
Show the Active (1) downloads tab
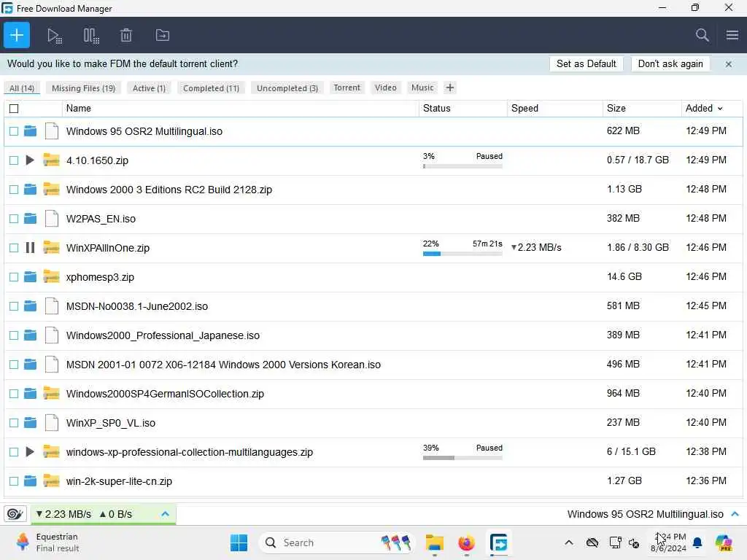pos(149,88)
